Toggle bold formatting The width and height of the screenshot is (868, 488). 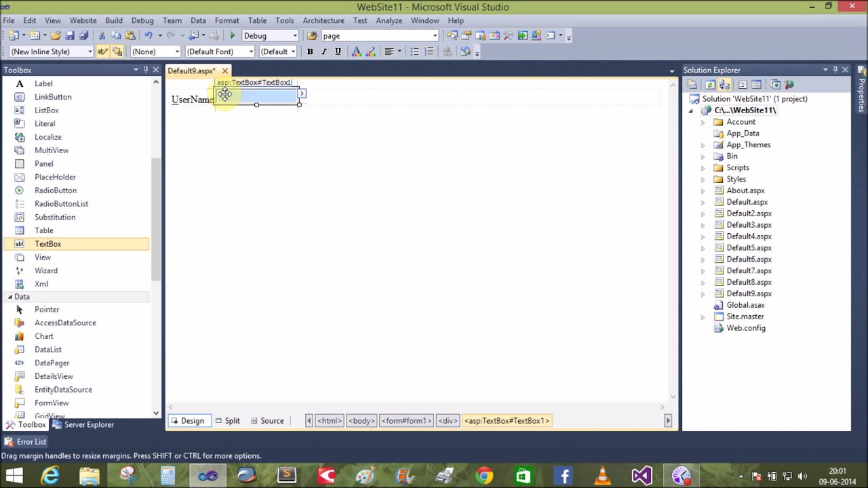310,52
